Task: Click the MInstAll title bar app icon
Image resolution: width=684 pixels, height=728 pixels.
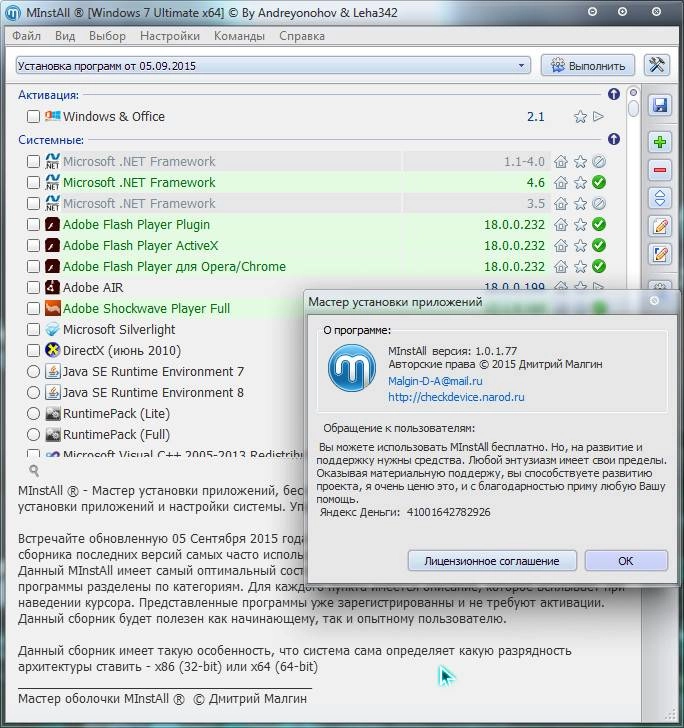Action: 13,13
